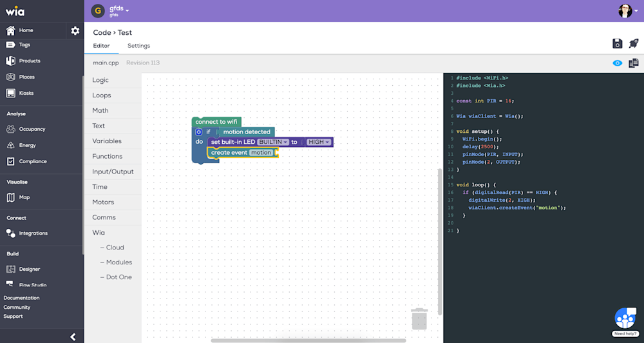Screen dimensions: 644x343
Task: Open the Time block category
Action: (x=100, y=187)
